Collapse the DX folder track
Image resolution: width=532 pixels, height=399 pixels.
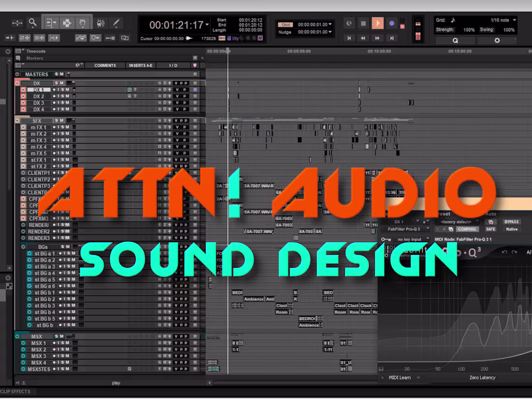pyautogui.click(x=17, y=83)
